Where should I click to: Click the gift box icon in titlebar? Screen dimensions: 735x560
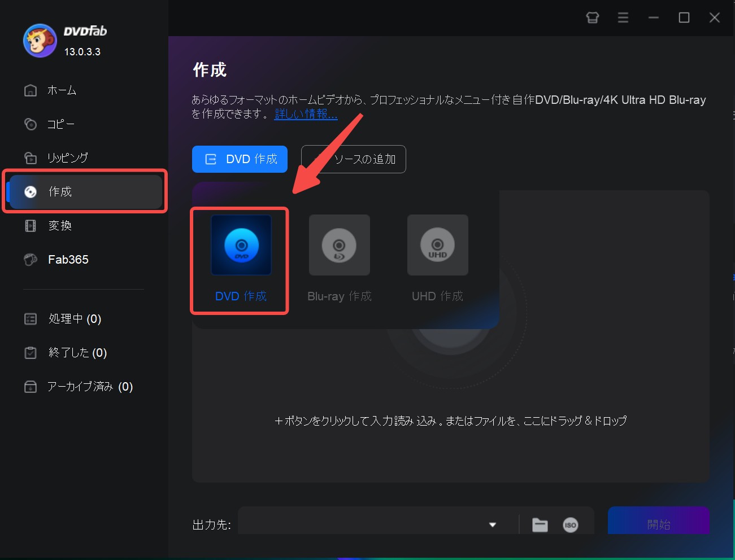coord(592,17)
